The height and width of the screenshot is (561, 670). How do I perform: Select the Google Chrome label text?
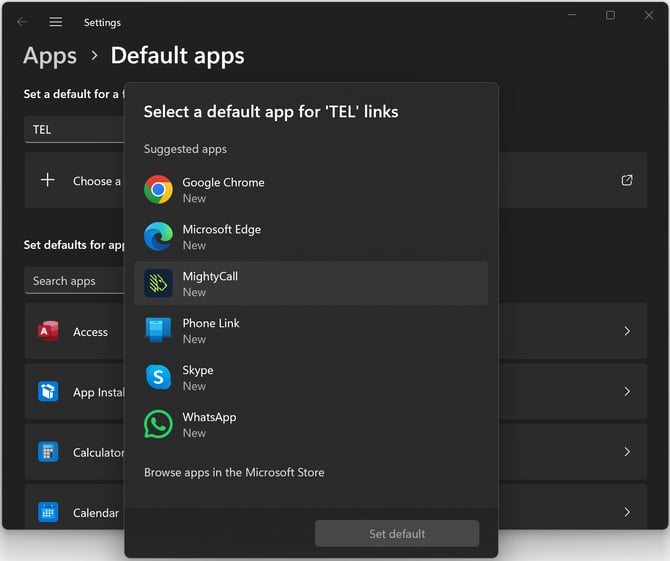pos(223,182)
